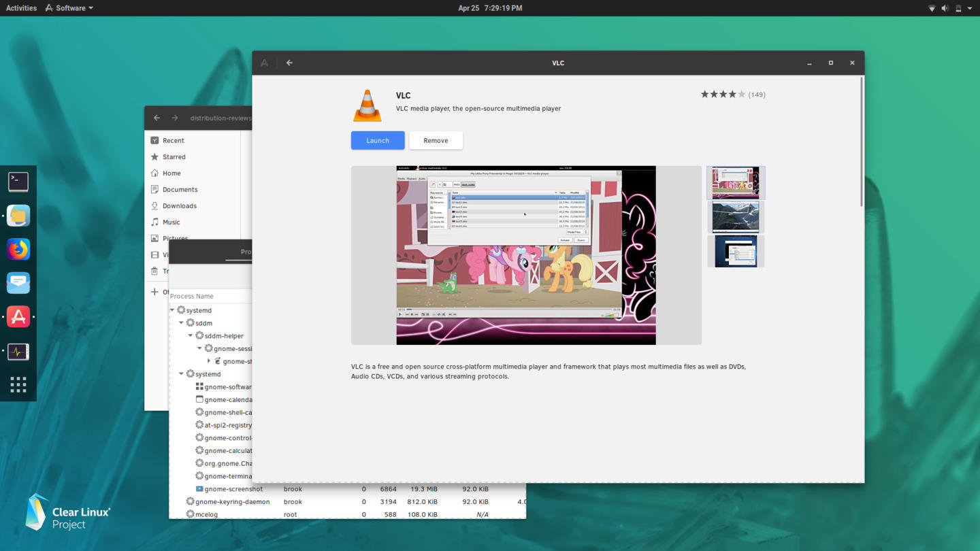Collapse the systemd node above gnome-software

coord(181,374)
